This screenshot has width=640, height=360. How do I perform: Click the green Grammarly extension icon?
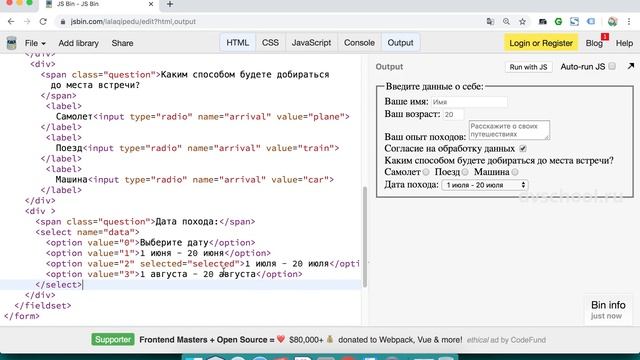click(558, 22)
